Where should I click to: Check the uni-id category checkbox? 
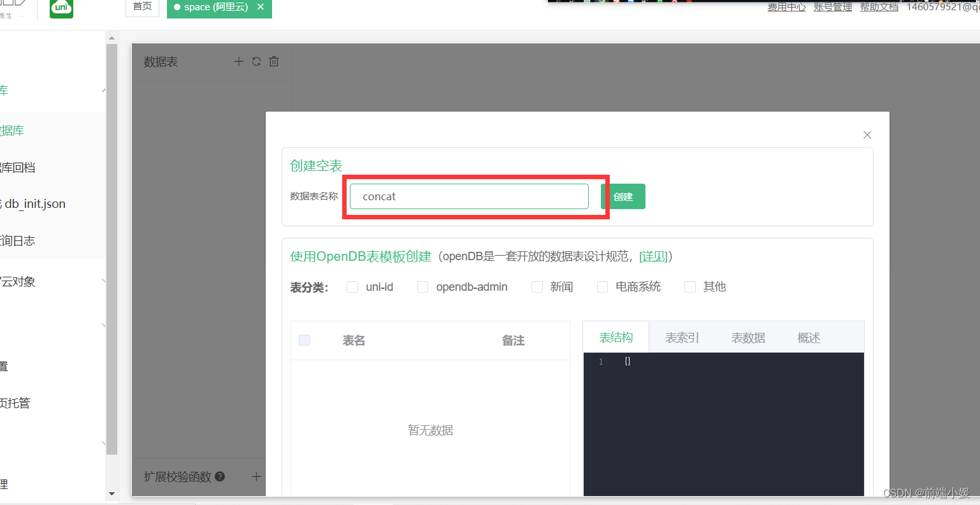pos(352,287)
